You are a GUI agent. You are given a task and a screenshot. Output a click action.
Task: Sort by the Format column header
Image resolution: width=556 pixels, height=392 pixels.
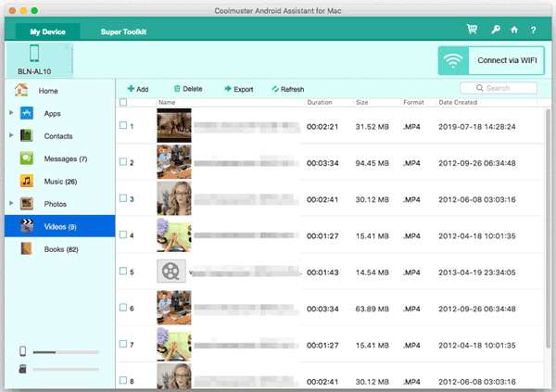click(413, 103)
